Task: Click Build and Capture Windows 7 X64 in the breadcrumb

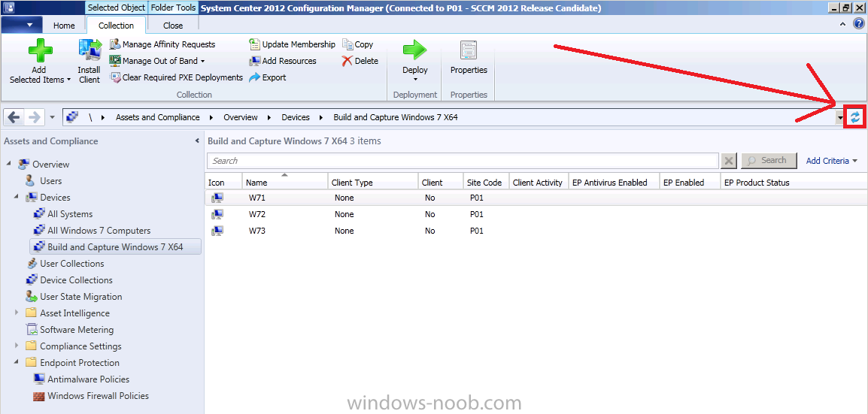Action: click(395, 117)
